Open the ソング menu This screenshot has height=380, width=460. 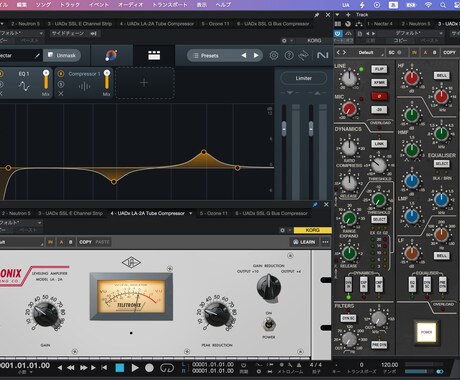(43, 5)
